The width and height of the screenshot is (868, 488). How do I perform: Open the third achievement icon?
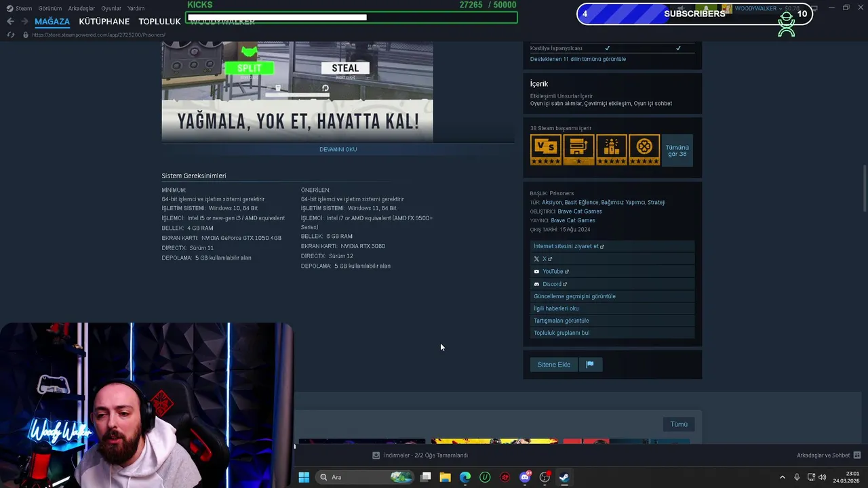click(x=612, y=150)
